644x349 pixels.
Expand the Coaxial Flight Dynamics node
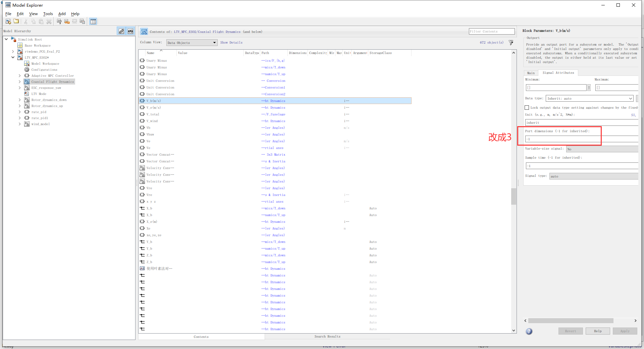(20, 82)
